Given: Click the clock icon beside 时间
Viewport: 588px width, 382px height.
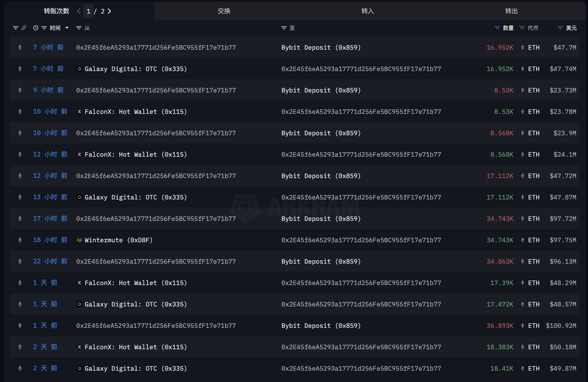Looking at the screenshot, I should click(x=36, y=28).
